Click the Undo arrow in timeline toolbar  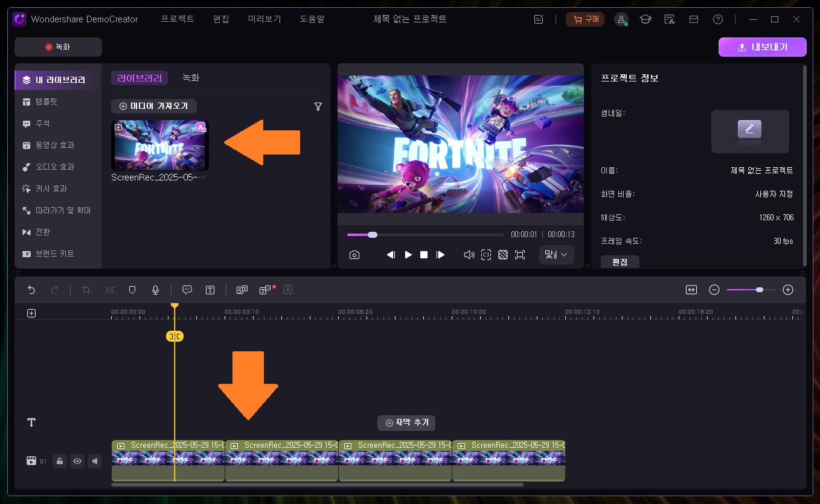31,290
